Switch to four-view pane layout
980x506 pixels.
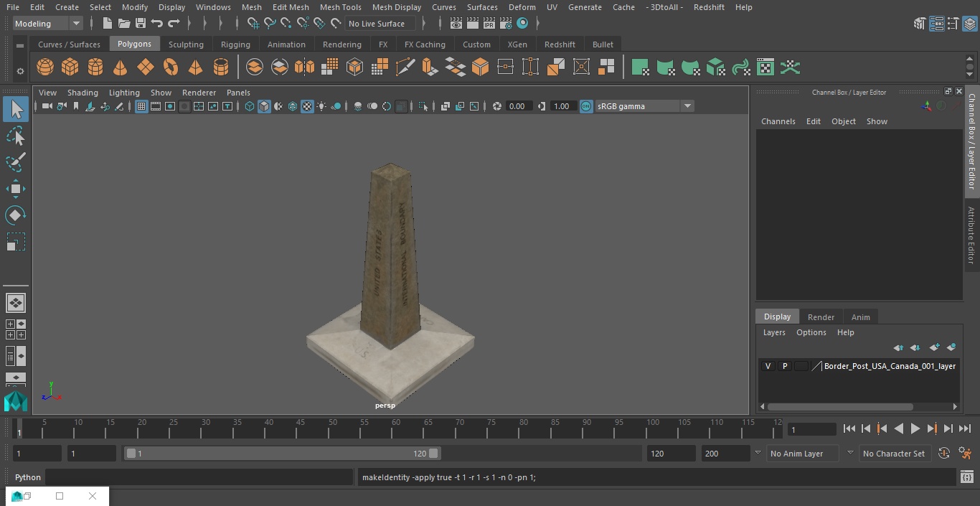click(x=16, y=329)
